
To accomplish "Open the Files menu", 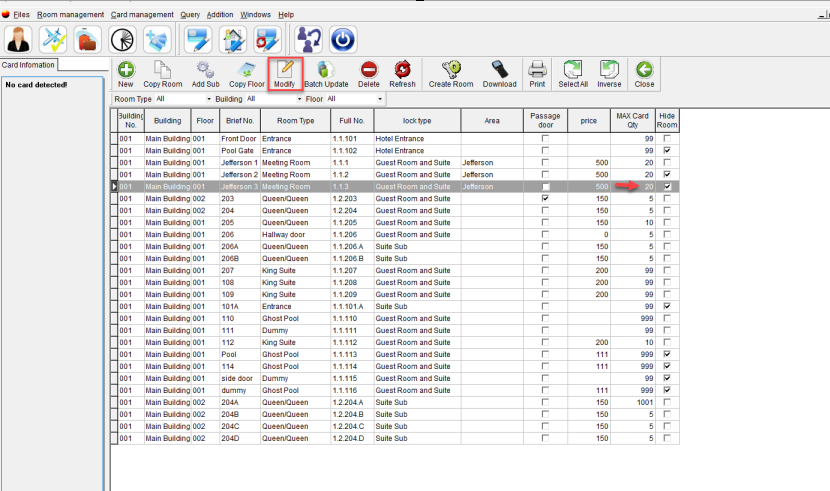I will pyautogui.click(x=22, y=15).
